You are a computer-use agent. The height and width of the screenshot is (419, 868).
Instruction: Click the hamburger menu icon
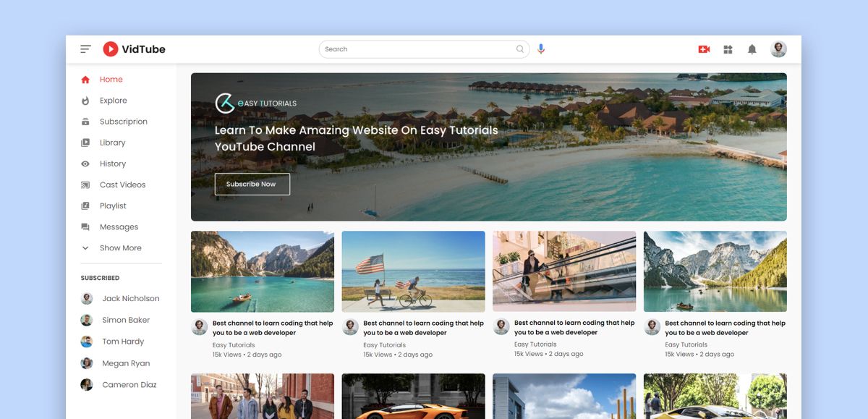point(85,49)
